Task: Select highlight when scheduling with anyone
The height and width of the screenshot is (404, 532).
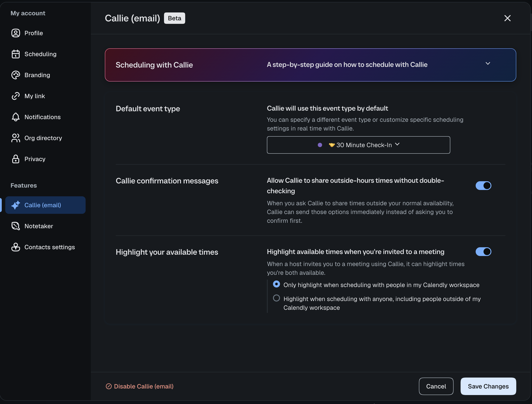Action: [276, 298]
